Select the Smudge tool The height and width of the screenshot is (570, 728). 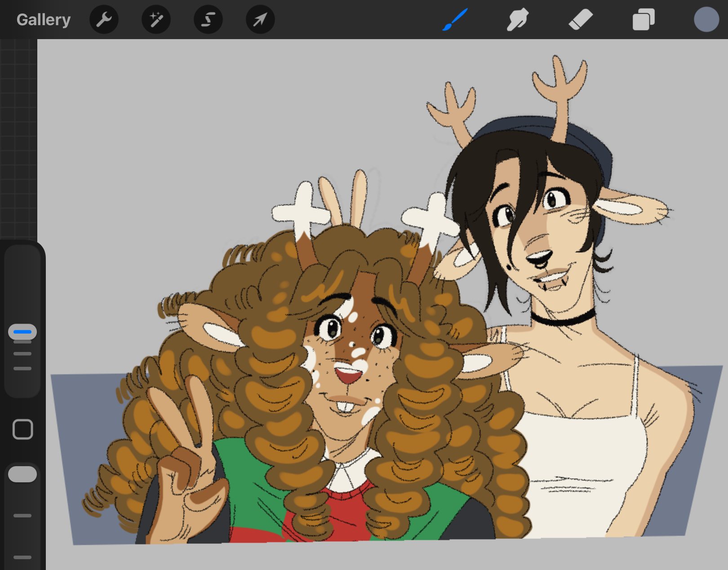(517, 20)
